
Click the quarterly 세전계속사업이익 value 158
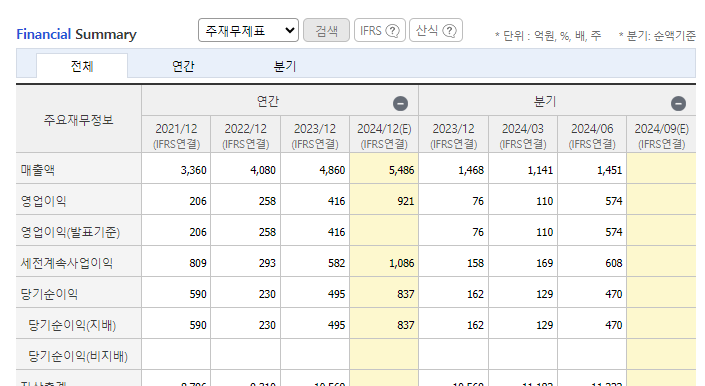[475, 263]
